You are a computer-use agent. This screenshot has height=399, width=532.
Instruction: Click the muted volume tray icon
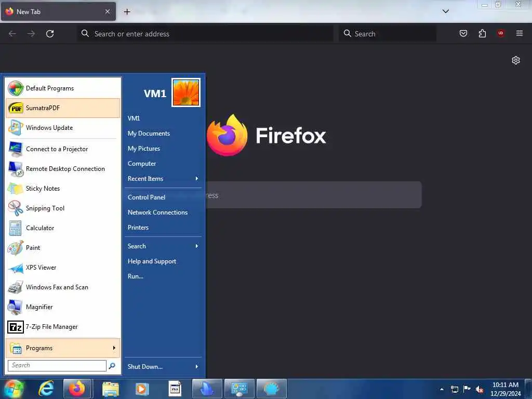coord(480,389)
